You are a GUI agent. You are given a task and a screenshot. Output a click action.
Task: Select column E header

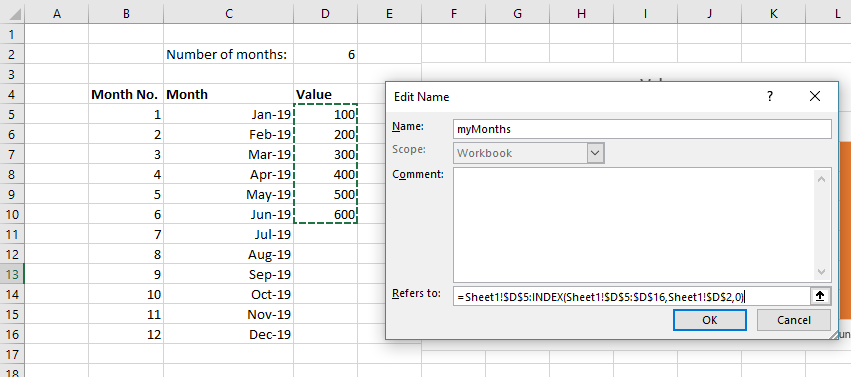tap(389, 15)
